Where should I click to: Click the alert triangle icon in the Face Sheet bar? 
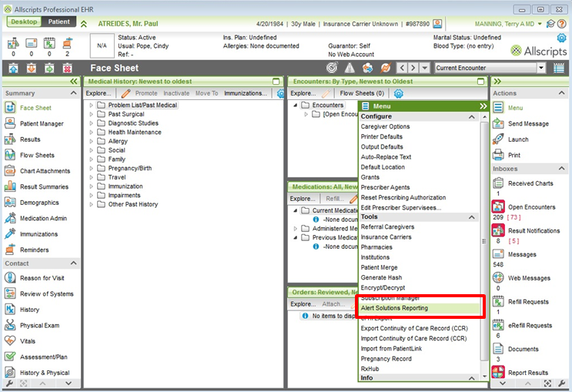click(350, 68)
